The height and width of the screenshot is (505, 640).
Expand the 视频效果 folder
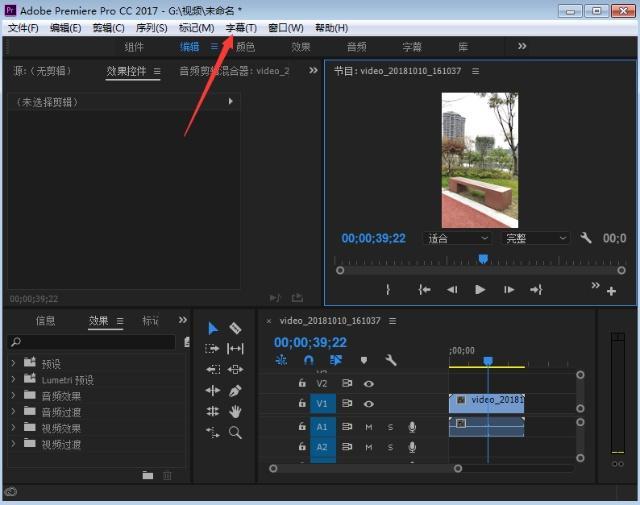click(x=13, y=428)
